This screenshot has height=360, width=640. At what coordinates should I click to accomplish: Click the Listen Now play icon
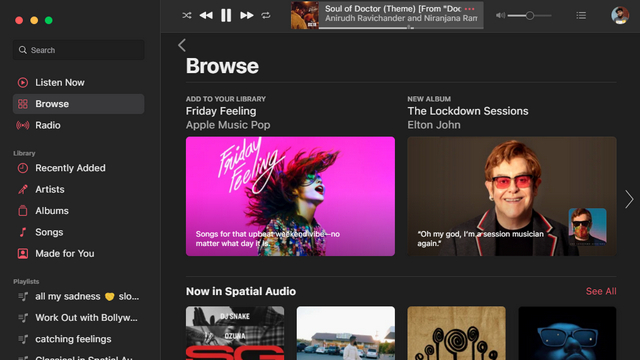click(23, 82)
